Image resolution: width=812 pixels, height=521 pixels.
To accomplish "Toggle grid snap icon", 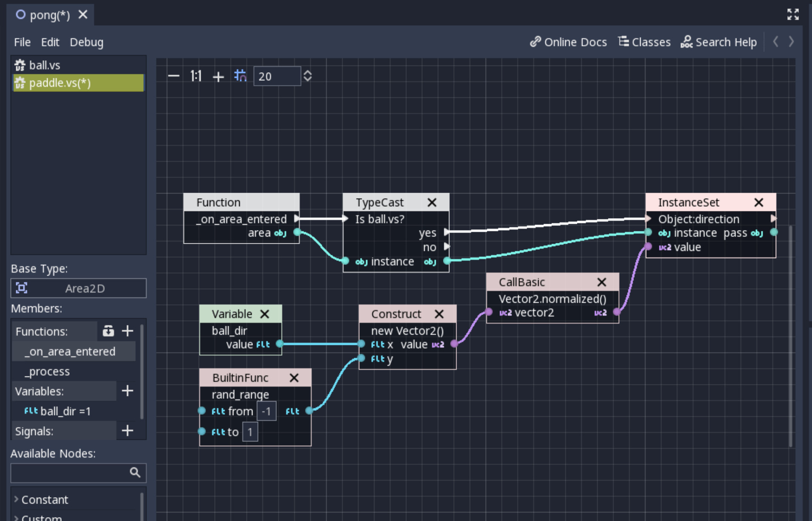I will coord(240,76).
